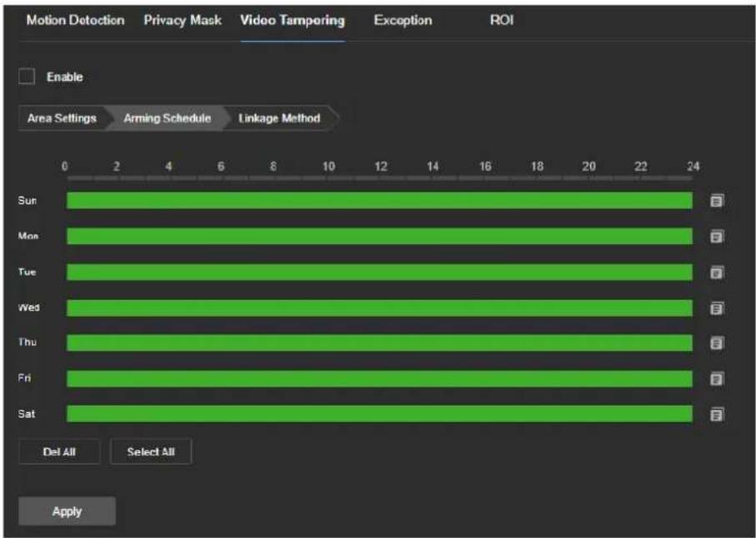Click hour 18 on the time ruler

point(537,167)
